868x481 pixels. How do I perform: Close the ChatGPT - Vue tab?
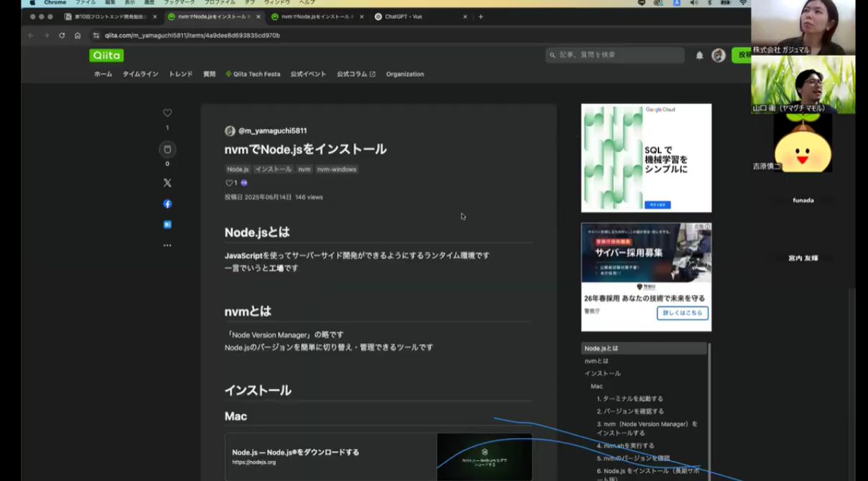click(465, 16)
